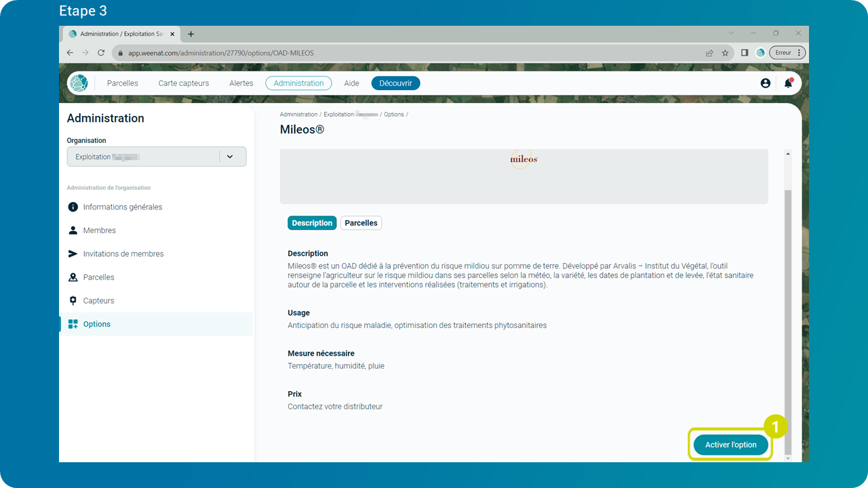
Task: Open the user account icon
Action: (766, 83)
